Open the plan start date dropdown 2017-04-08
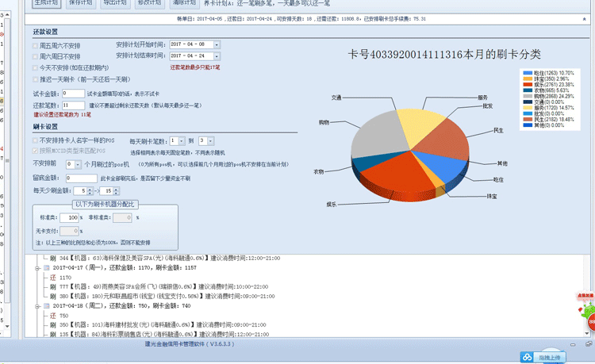The width and height of the screenshot is (595, 364). click(x=217, y=44)
